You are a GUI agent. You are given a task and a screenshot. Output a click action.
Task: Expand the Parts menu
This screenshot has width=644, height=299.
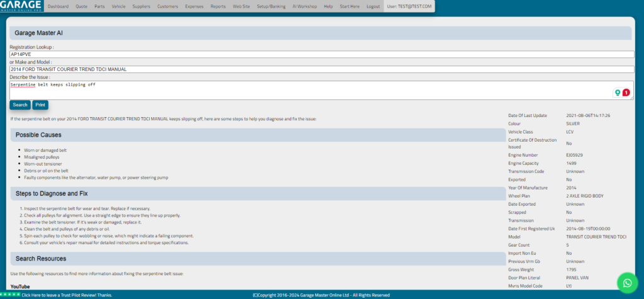point(99,6)
